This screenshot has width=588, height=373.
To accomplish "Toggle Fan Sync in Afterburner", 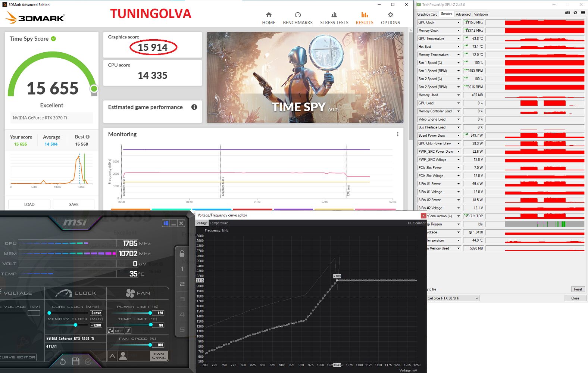I will pos(159,356).
